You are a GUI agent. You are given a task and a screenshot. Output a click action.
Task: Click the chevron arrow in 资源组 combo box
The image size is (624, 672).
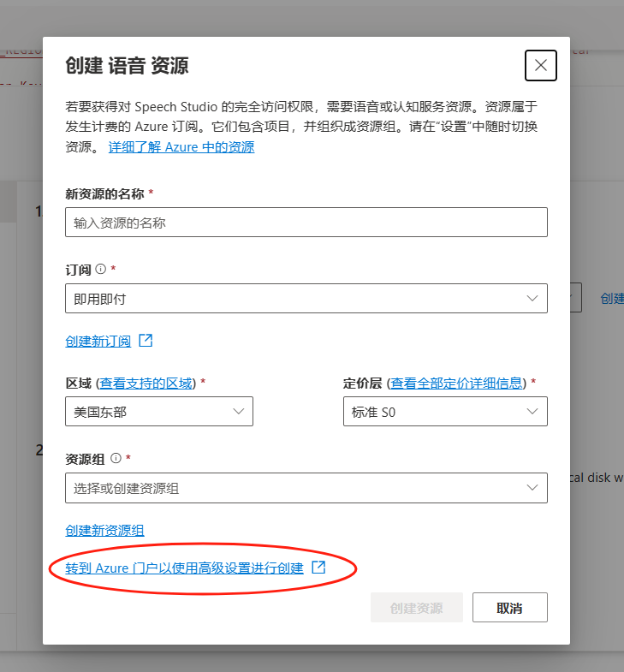532,488
